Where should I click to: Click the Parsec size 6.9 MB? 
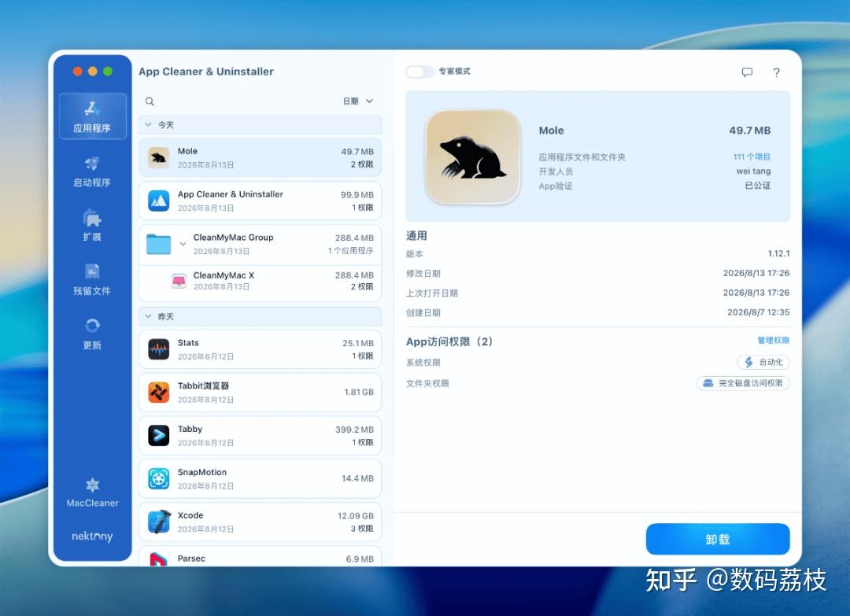coord(360,559)
